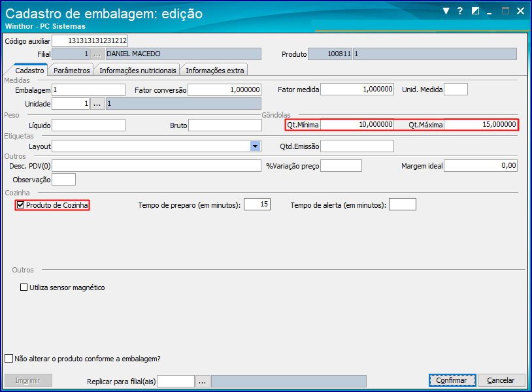Screen dimensions: 532x392
Task: Close the Cadastro de embalagem window
Action: 520,11
